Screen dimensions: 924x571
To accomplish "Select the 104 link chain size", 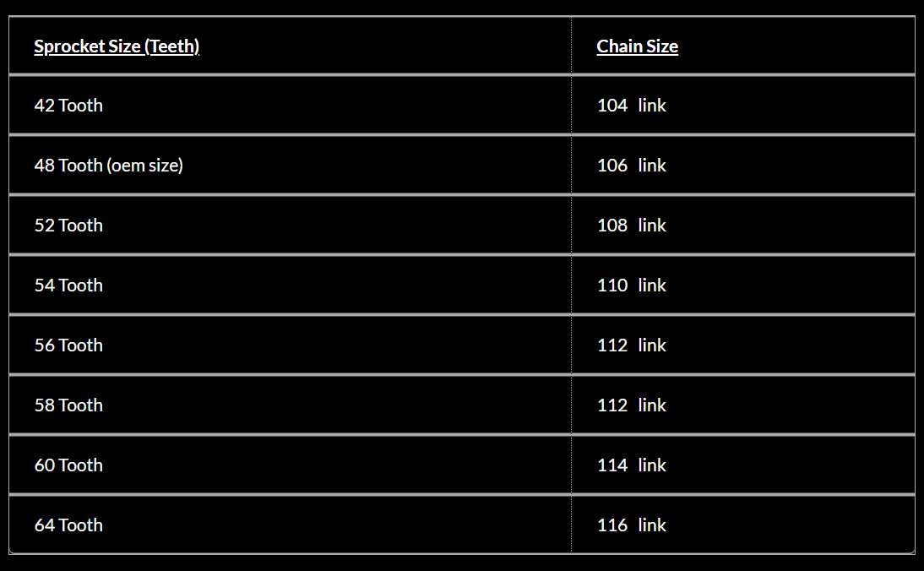I will [x=631, y=106].
